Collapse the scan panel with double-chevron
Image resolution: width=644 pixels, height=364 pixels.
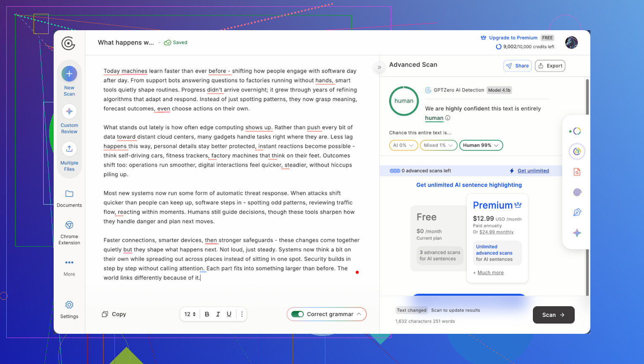coord(379,67)
